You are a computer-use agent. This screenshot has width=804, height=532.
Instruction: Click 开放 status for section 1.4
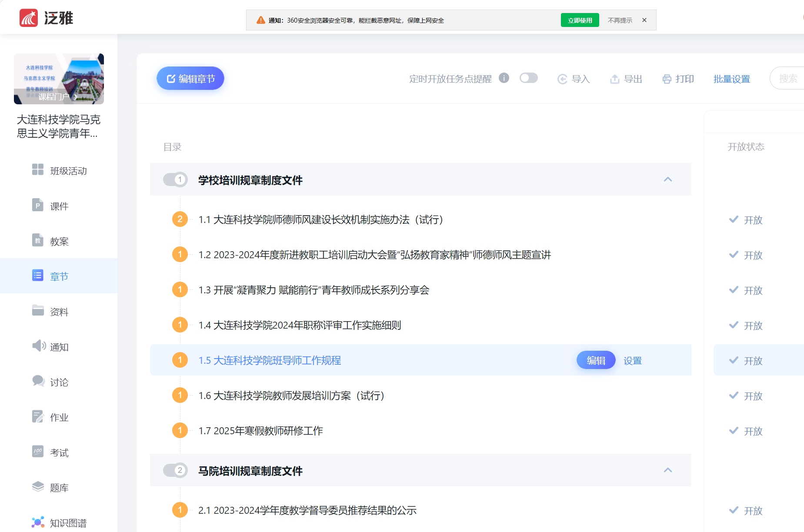[746, 326]
